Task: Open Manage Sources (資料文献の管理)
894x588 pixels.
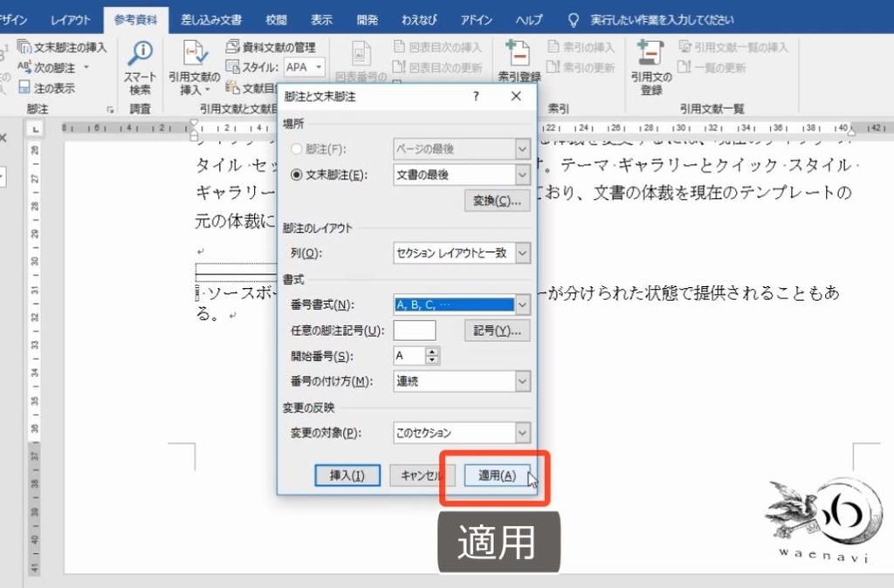Action: tap(271, 47)
